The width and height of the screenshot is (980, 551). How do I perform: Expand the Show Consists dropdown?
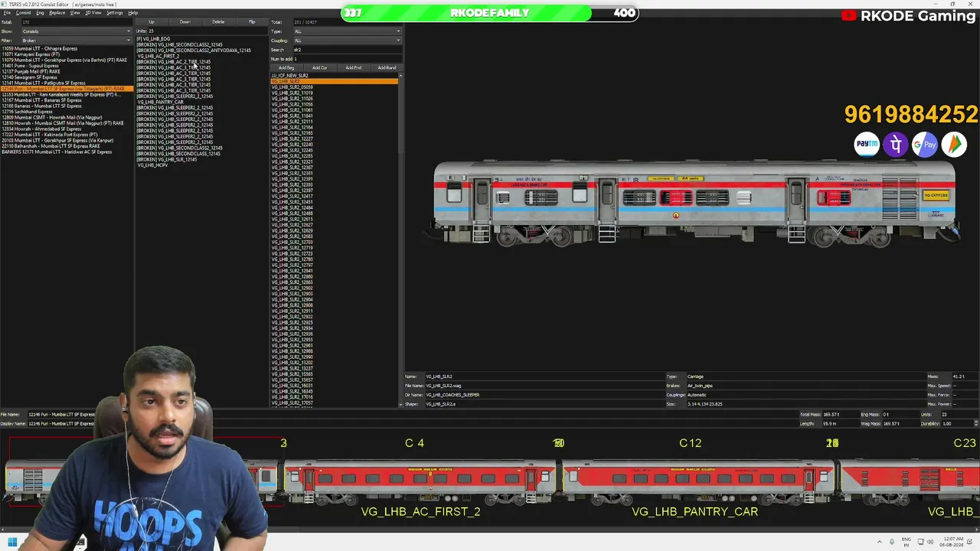click(x=77, y=31)
